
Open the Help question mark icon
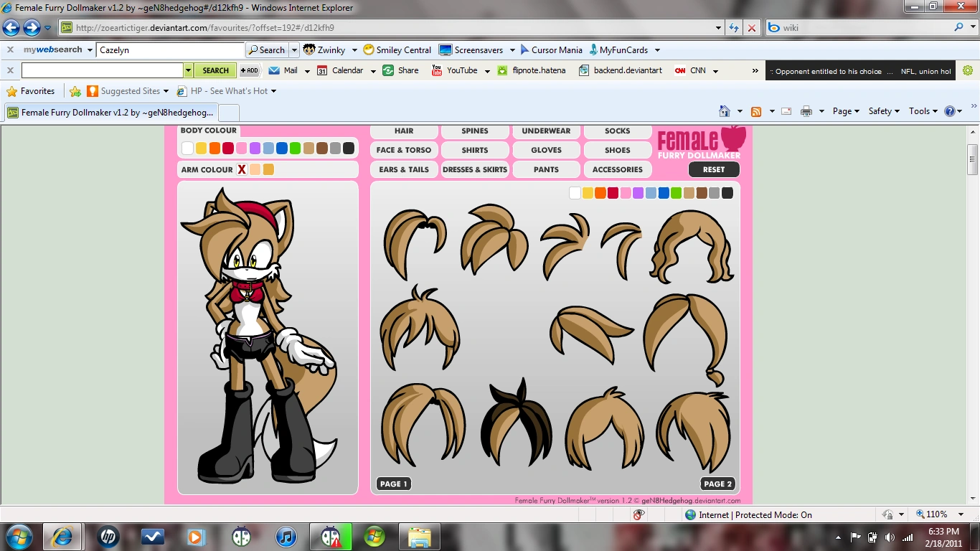coord(951,111)
